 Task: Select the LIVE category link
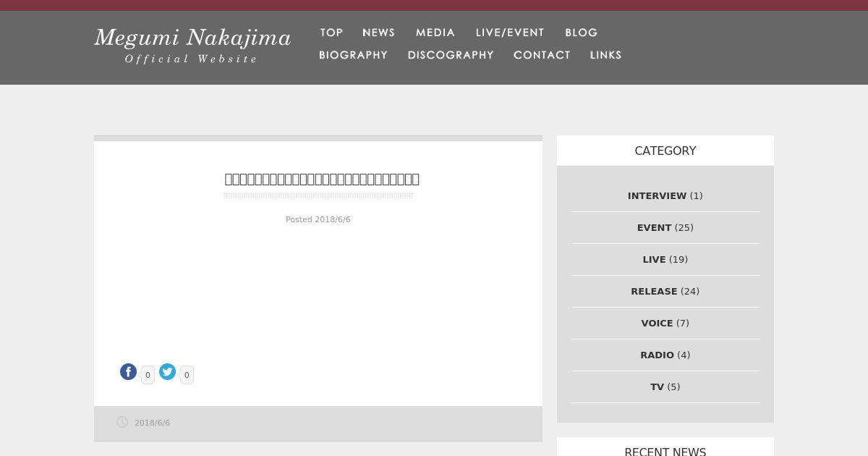654,259
